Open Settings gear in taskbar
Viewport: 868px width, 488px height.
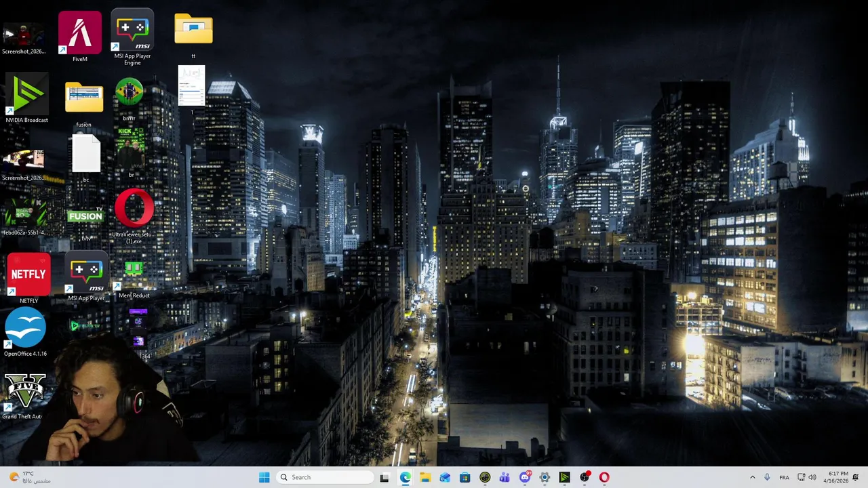click(x=545, y=477)
